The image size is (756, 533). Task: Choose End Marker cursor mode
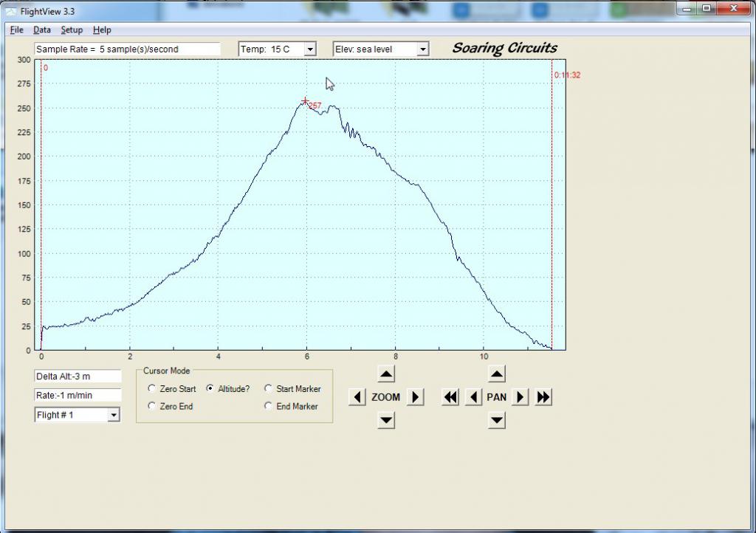[x=269, y=406]
